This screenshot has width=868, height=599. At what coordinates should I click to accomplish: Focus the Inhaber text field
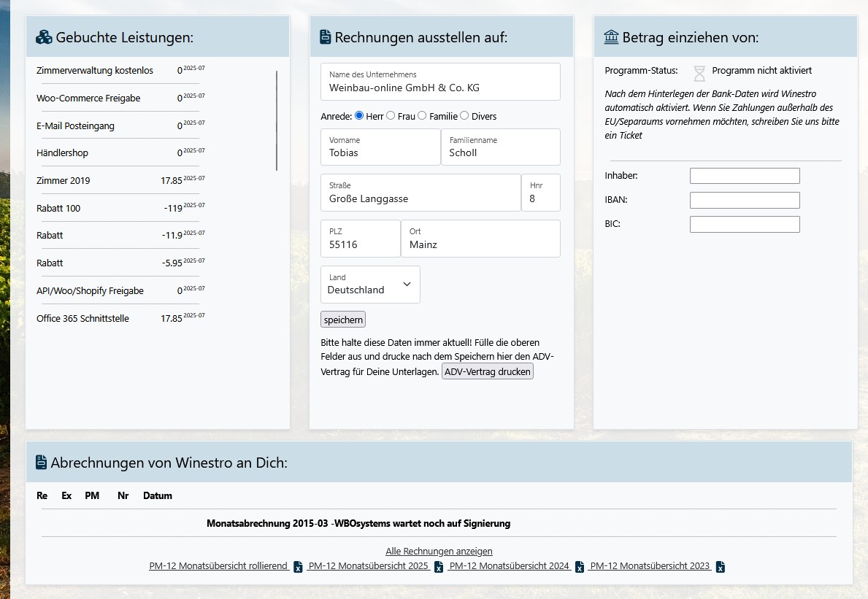(x=745, y=176)
